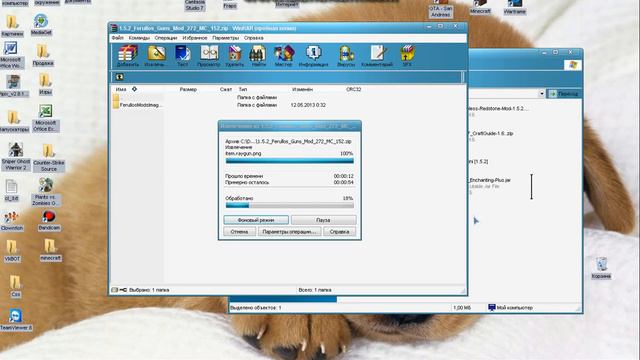Image resolution: width=640 pixels, height=360 pixels.
Task: Click the Тест (Test) toolbar icon
Action: [182, 56]
